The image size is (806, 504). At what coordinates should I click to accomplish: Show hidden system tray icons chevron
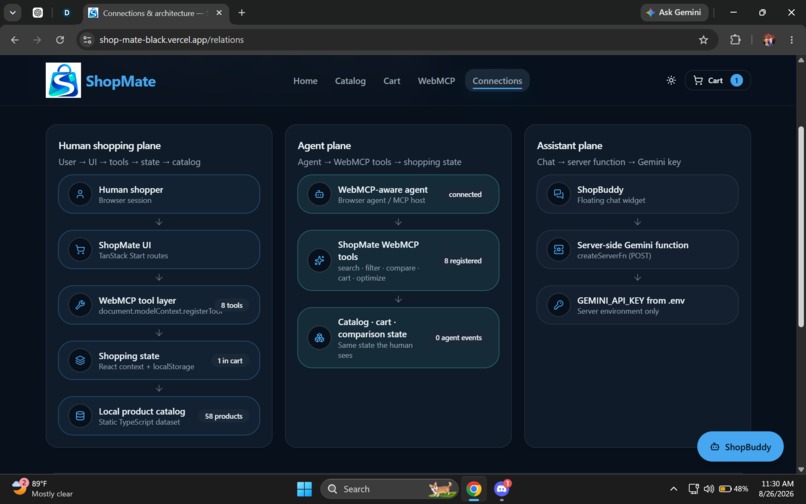(x=673, y=489)
